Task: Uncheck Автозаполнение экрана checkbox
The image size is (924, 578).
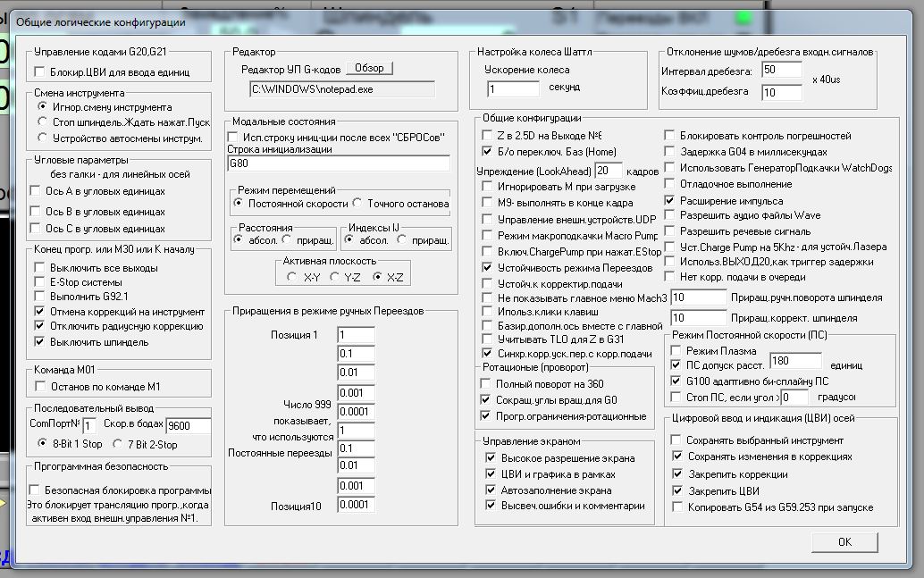Action: point(491,490)
